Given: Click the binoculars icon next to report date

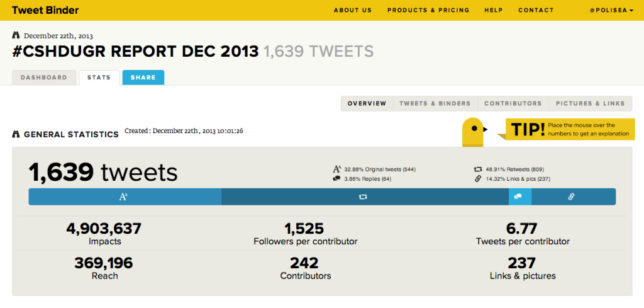Looking at the screenshot, I should (16, 35).
